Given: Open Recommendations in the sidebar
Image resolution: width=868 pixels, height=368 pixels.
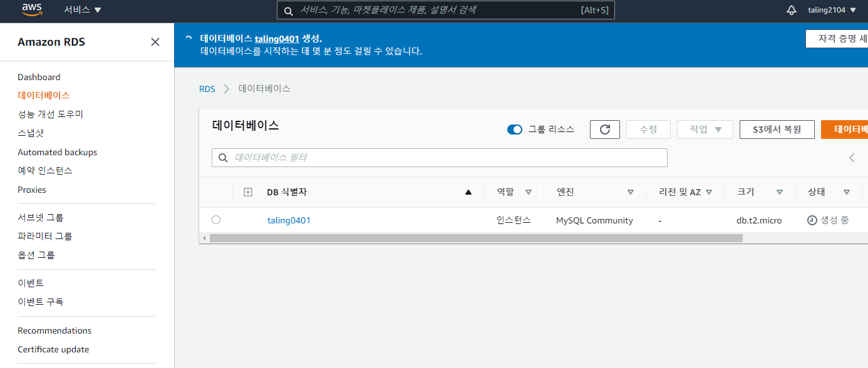Looking at the screenshot, I should [x=54, y=330].
